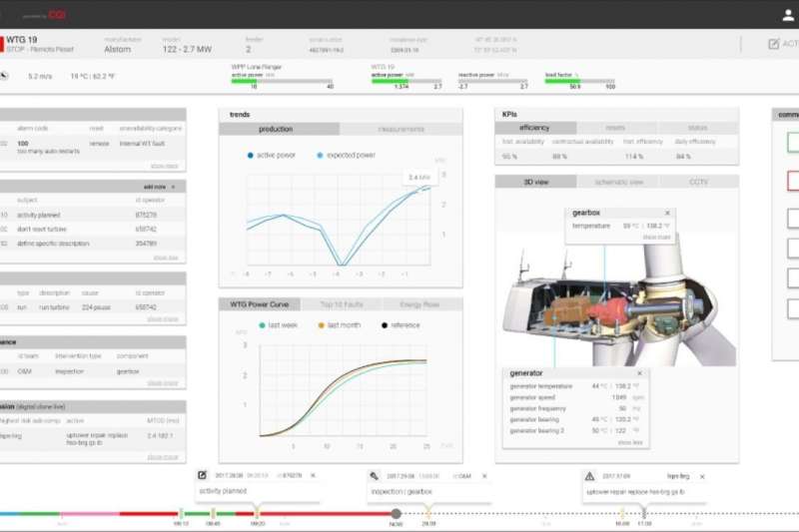Viewport: 799px width, 532px height.
Task: Expand show more under alarm code table
Action: click(164, 166)
